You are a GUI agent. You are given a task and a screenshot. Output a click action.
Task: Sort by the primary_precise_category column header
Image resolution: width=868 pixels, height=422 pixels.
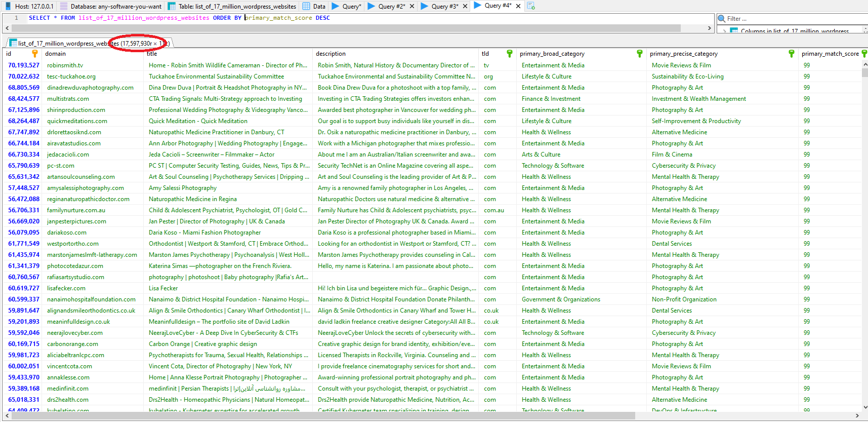(684, 54)
